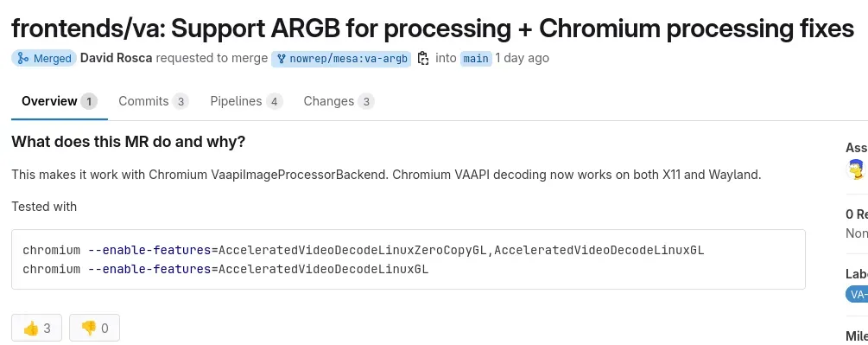Open David Rosca's profile link

[x=117, y=58]
